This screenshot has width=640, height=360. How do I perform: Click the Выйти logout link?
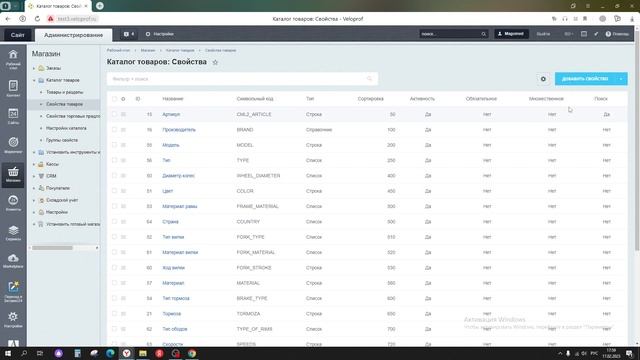[543, 34]
